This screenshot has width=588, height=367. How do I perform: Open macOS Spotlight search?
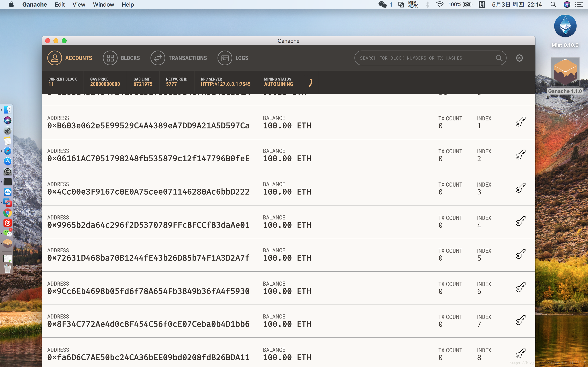[553, 4]
